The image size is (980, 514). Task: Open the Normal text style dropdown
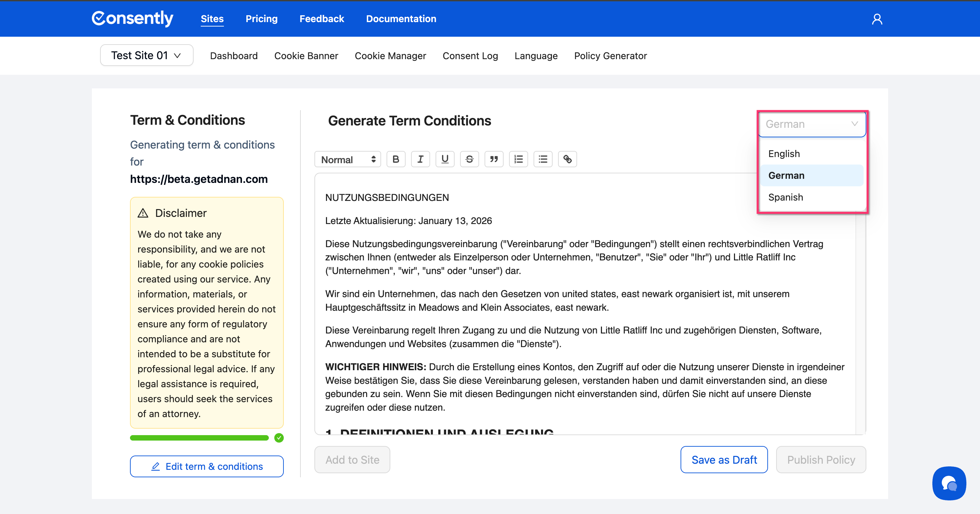point(347,159)
